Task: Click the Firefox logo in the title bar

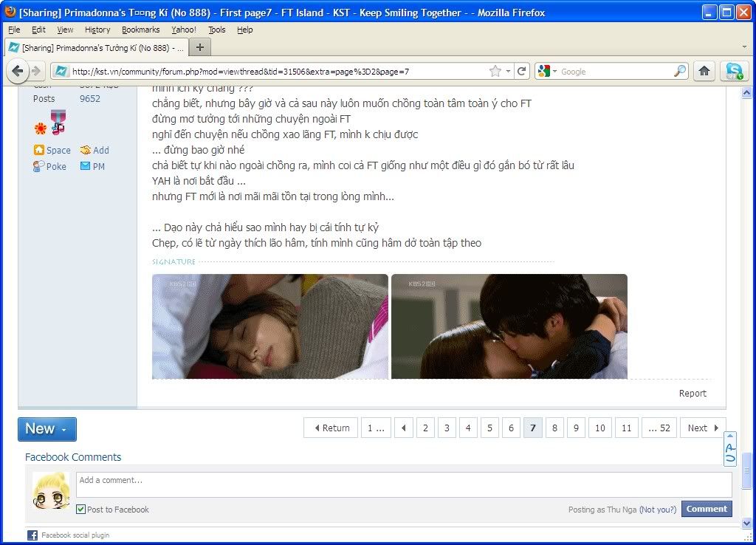Action: [x=10, y=12]
